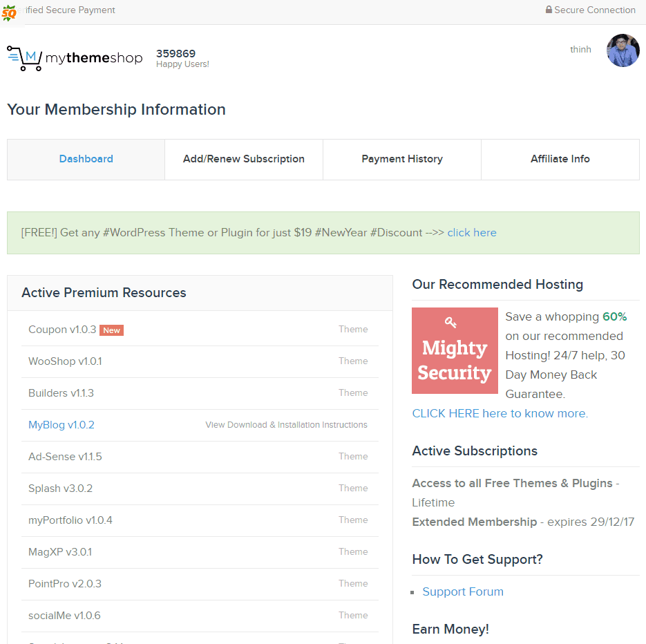Click 359869 Happy Users counter
Image resolution: width=646 pixels, height=644 pixels.
point(182,59)
